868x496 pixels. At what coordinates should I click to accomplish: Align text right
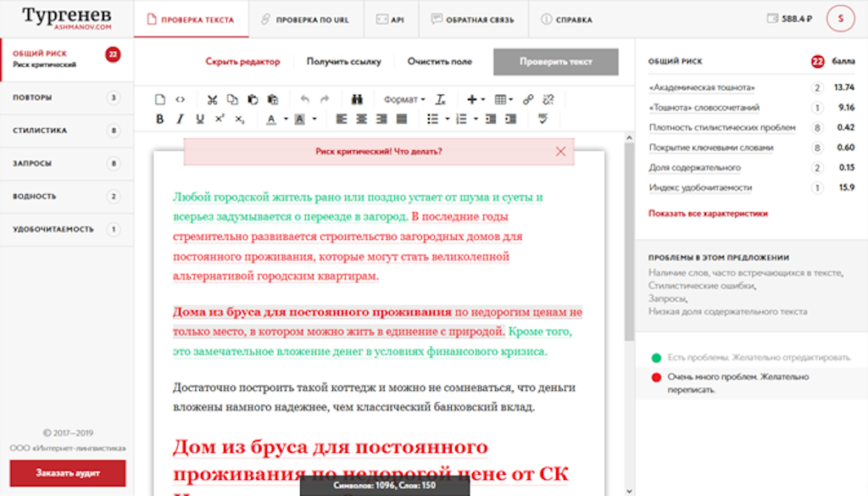pos(381,119)
